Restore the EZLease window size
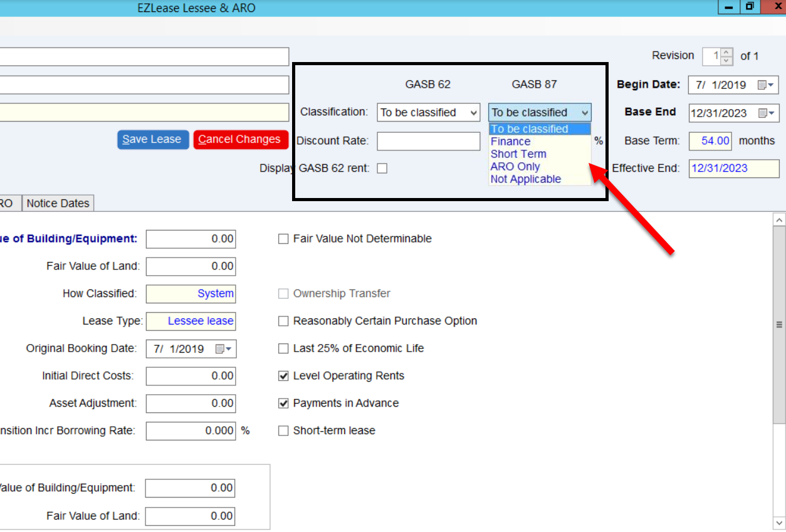 (750, 7)
